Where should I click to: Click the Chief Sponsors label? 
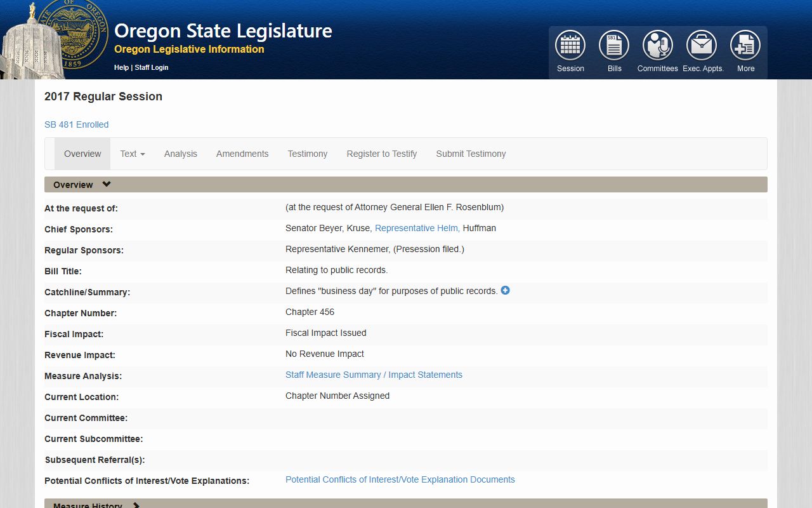[79, 229]
